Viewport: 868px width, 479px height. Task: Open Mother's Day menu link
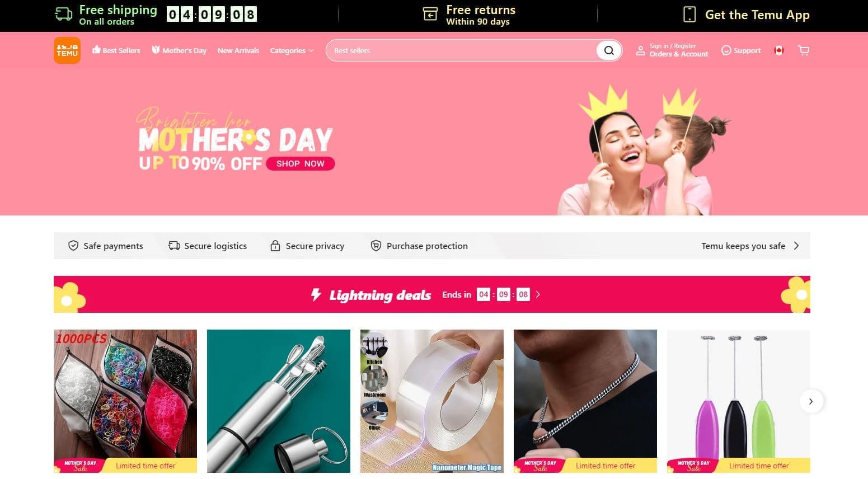[179, 50]
